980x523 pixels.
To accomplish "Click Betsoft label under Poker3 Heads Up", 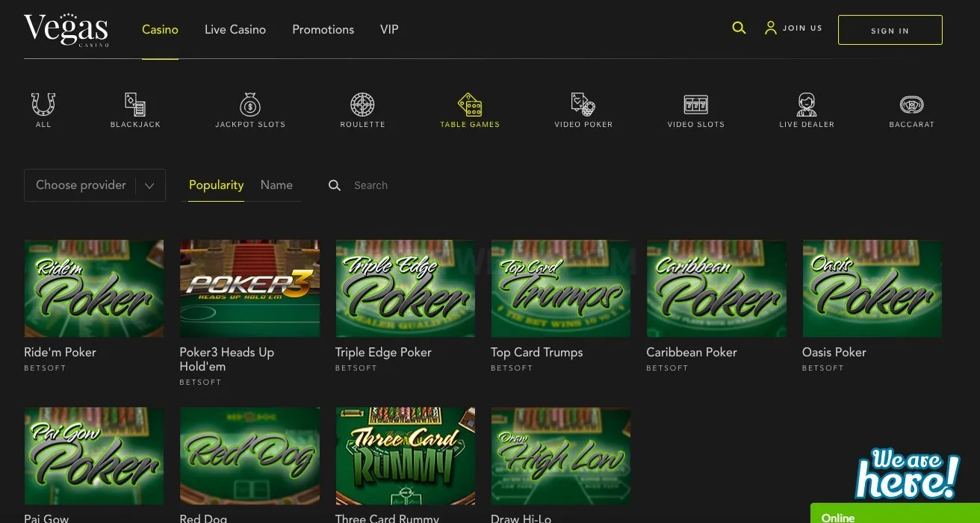I will [x=200, y=383].
